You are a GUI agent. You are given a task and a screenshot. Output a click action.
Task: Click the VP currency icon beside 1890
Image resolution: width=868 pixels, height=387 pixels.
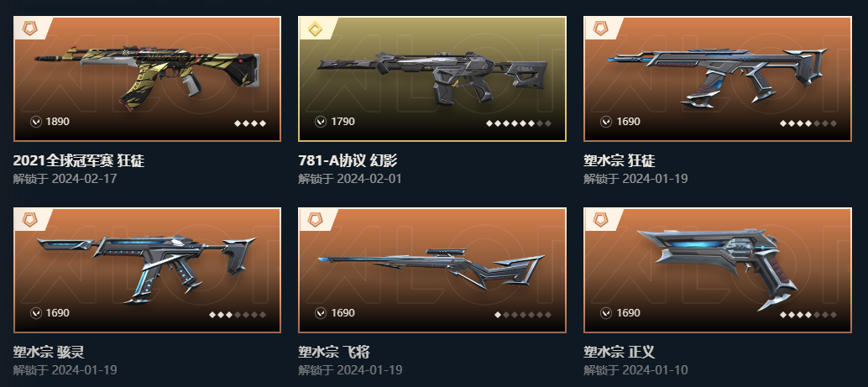(36, 122)
